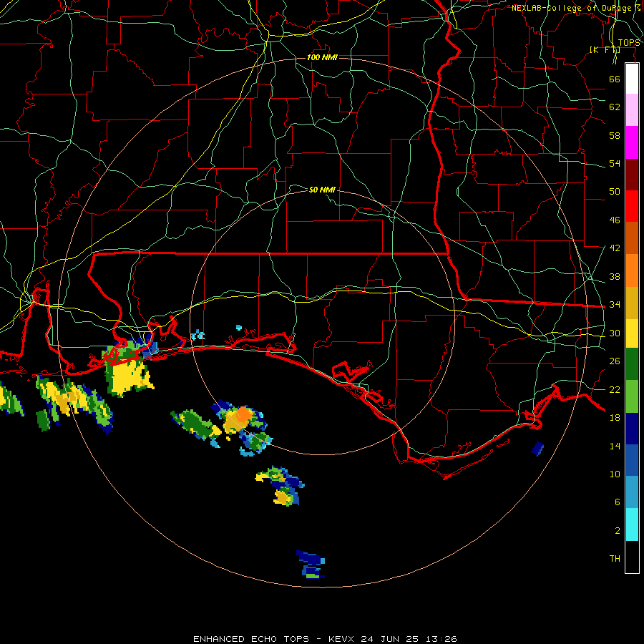644x644 pixels.
Task: Click the large yellow echo offshore of bay
Action: point(128,376)
